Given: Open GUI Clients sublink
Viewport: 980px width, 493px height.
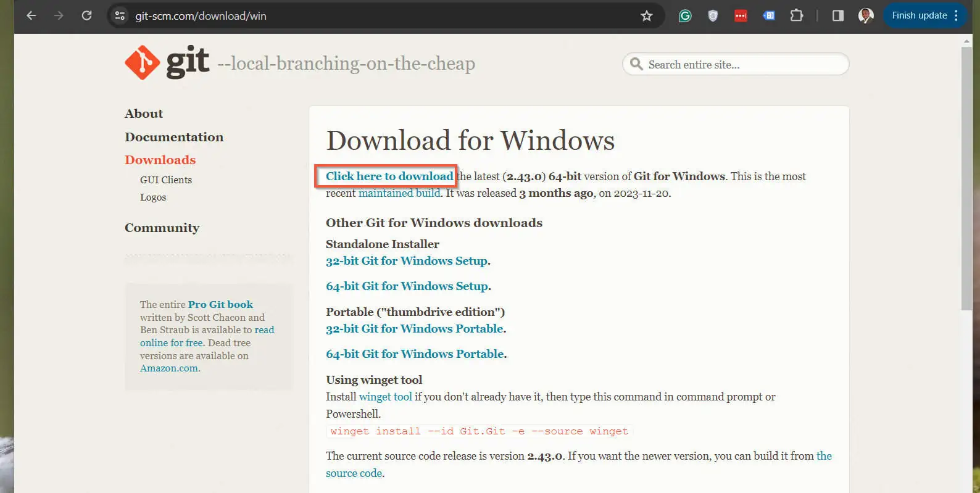Looking at the screenshot, I should point(166,180).
